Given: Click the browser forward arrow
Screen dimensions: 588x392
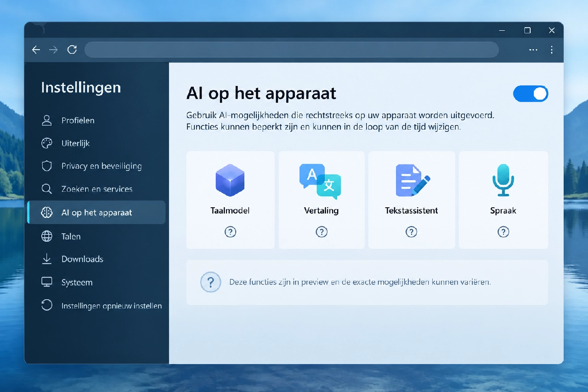Looking at the screenshot, I should point(54,50).
